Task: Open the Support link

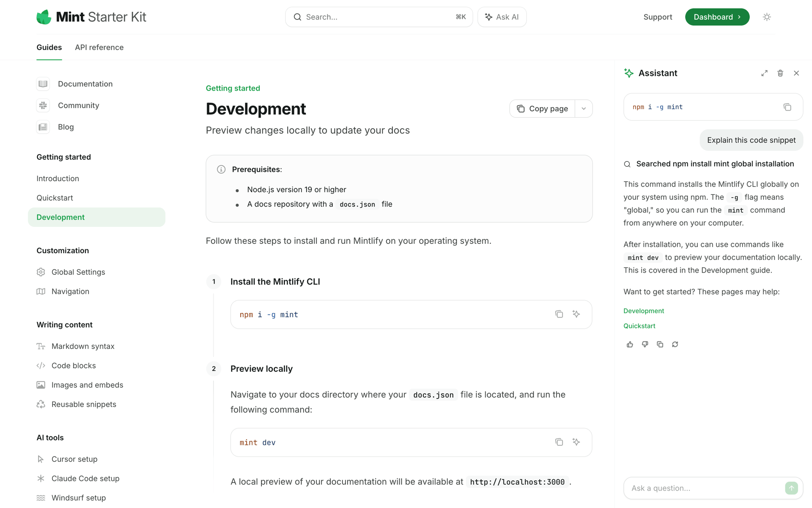Action: pyautogui.click(x=658, y=17)
